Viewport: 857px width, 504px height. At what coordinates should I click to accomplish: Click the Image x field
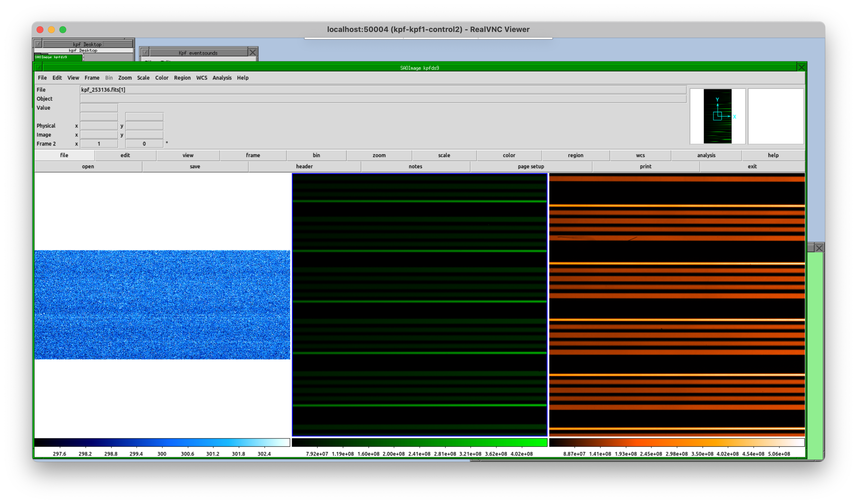coord(99,135)
